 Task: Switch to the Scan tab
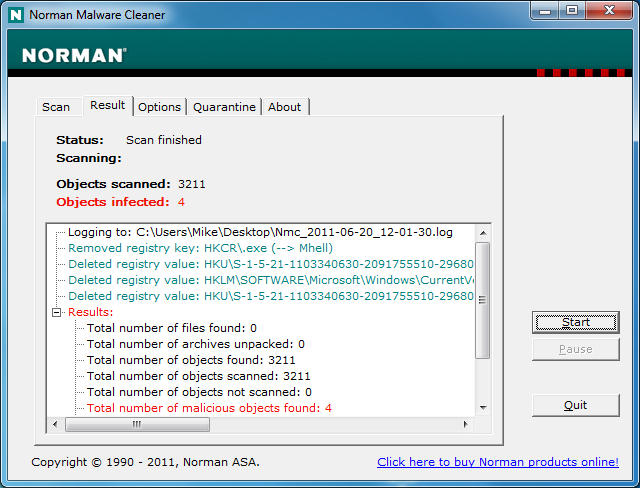56,107
